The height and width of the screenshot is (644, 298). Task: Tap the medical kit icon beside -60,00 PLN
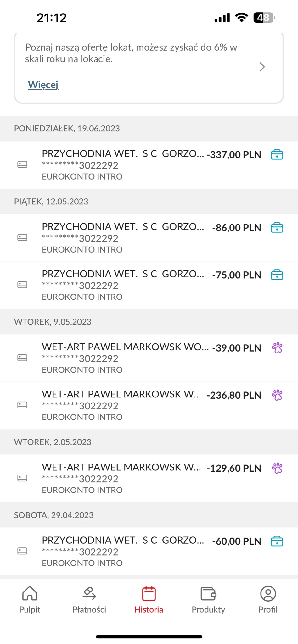click(x=277, y=541)
